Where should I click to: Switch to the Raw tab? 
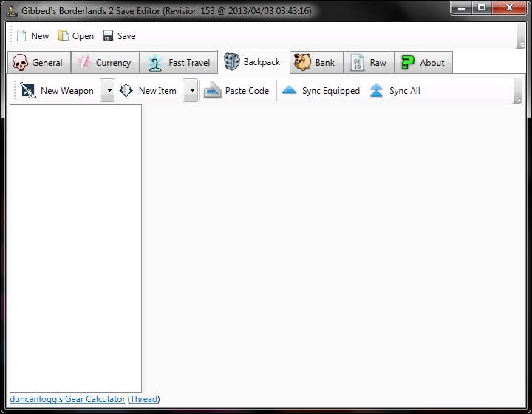[x=369, y=62]
